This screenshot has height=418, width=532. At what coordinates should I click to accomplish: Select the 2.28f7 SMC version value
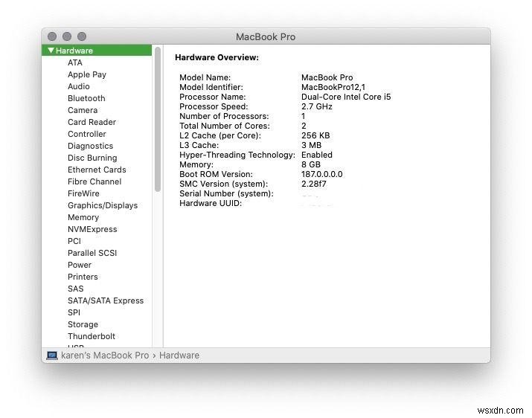(314, 184)
